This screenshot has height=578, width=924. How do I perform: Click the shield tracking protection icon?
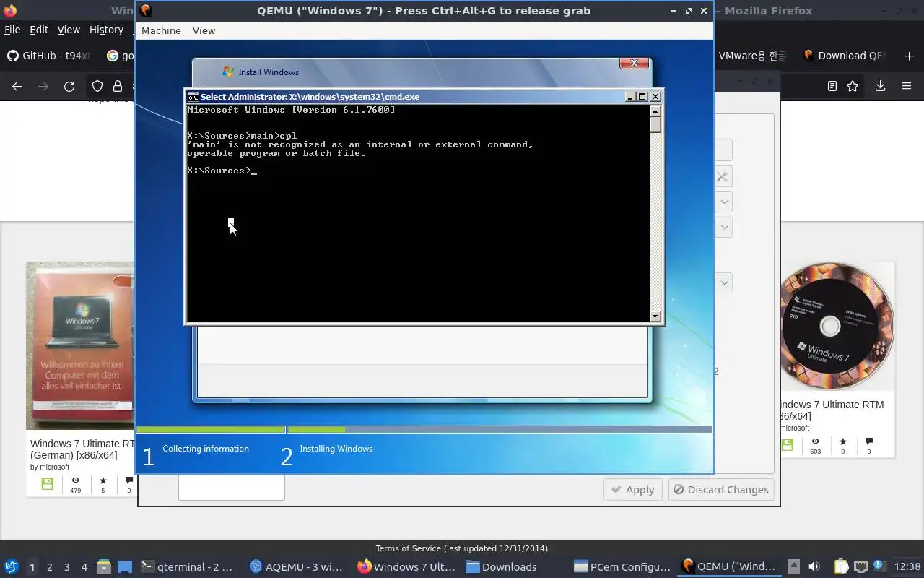[97, 86]
